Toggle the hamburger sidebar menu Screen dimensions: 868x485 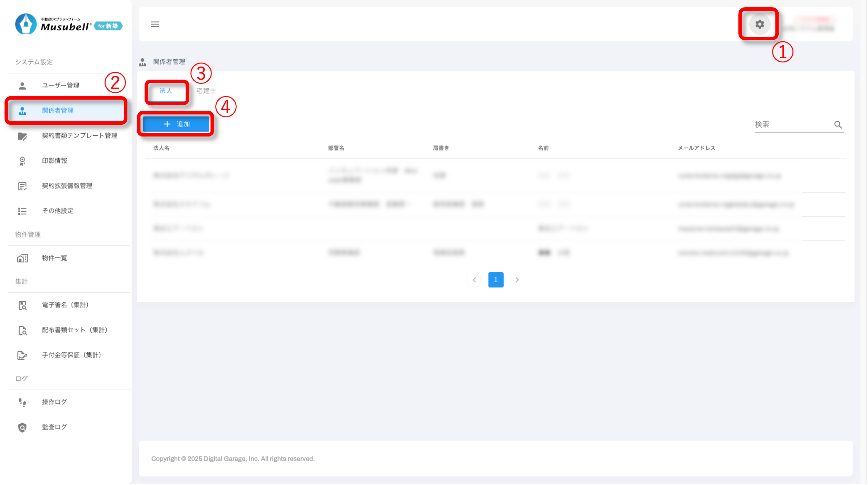(155, 24)
